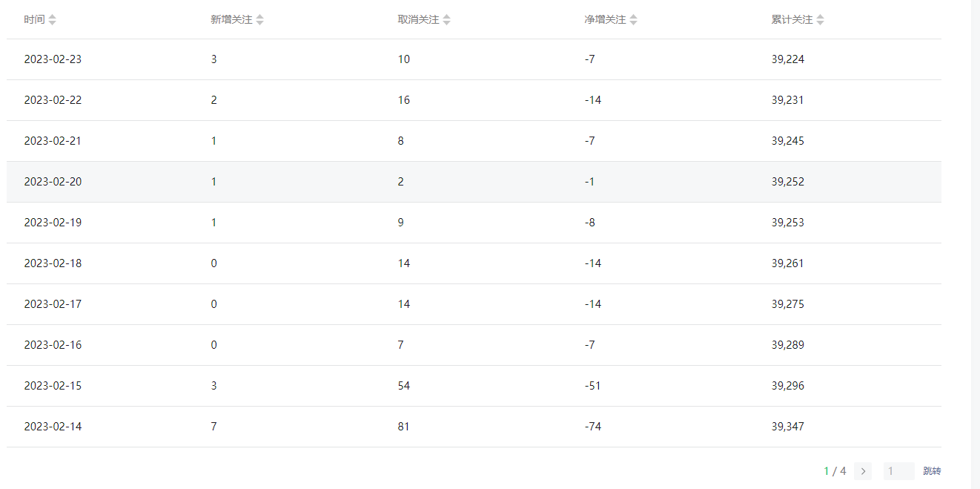Click the 新增关注 header label
The width and height of the screenshot is (980, 489).
point(231,20)
